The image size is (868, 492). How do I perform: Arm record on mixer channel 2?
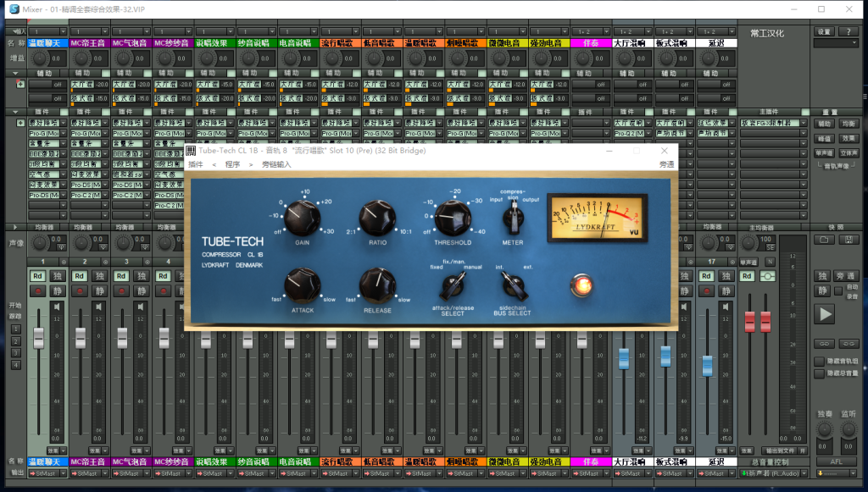click(80, 290)
